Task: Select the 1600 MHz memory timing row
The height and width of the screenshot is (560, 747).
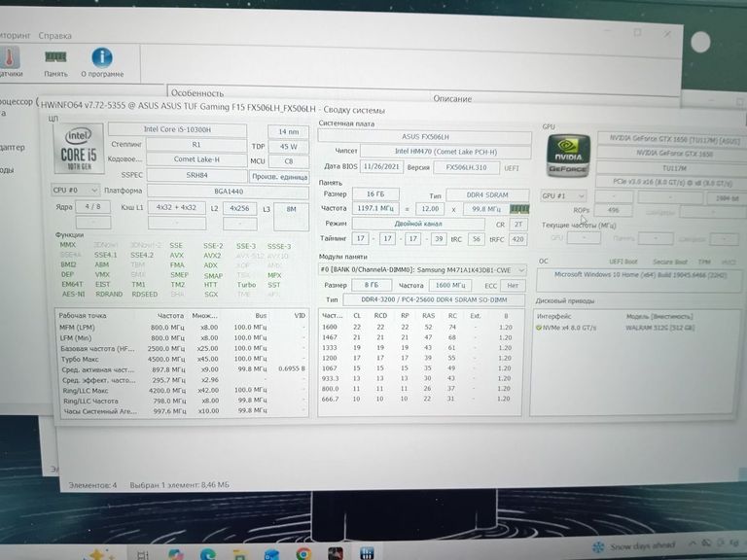Action: click(420, 327)
